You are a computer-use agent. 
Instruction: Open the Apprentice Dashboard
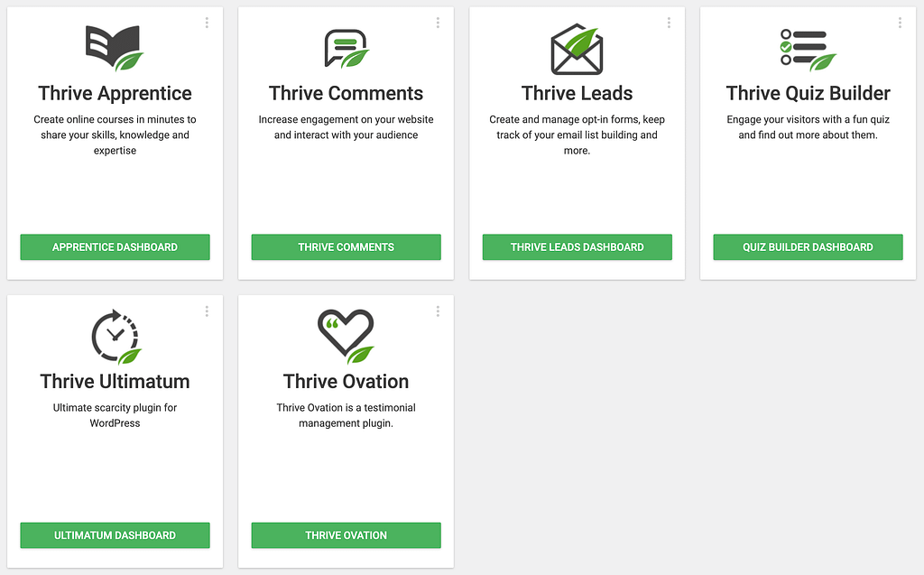click(x=115, y=247)
